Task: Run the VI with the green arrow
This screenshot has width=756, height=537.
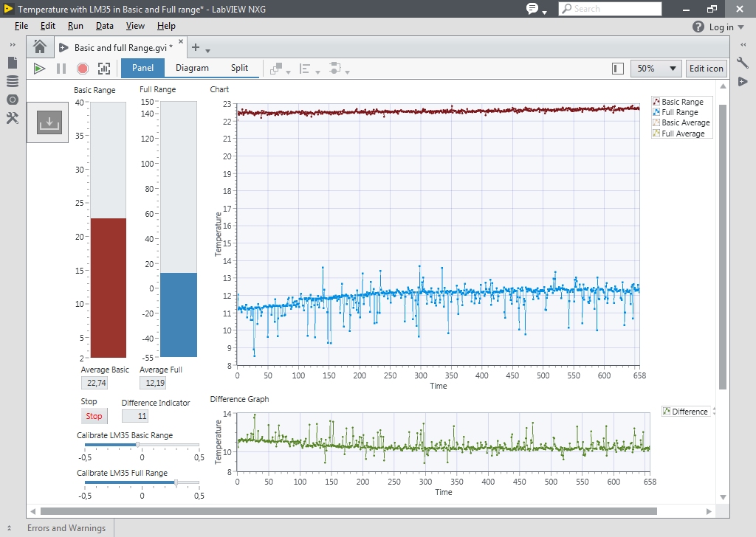Action: coord(39,69)
